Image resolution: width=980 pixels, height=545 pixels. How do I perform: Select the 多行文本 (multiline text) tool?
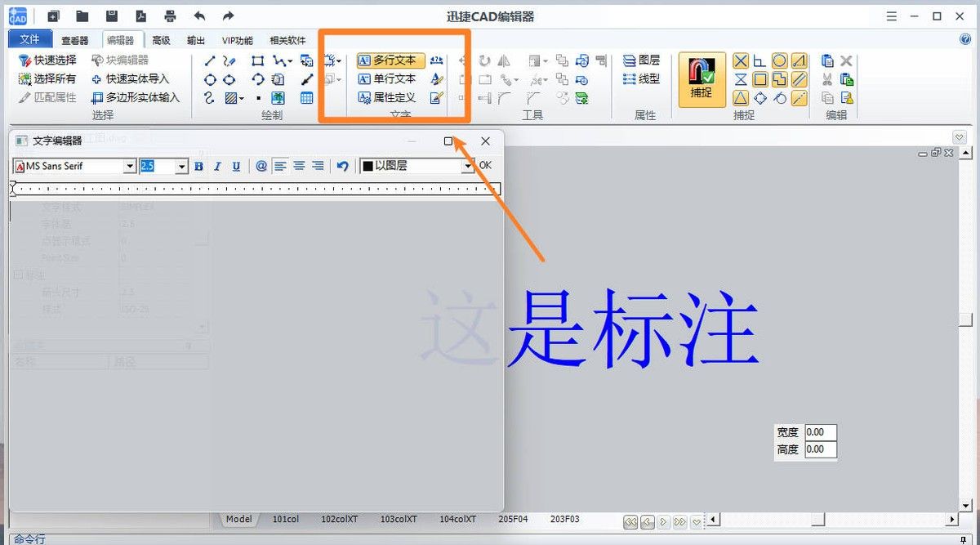390,60
